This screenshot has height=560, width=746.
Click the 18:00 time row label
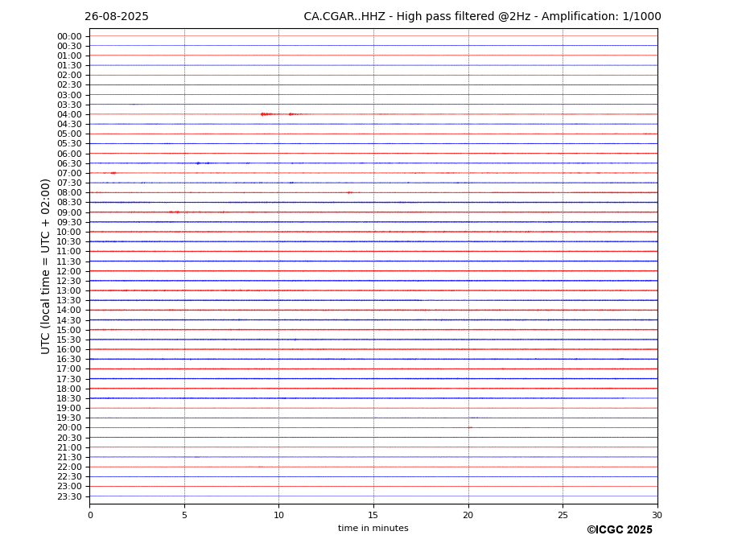pos(69,389)
